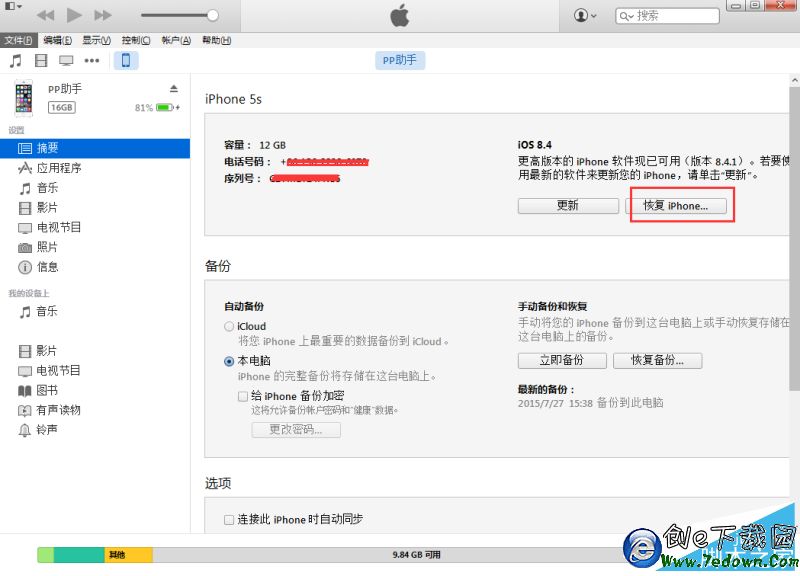Open the more libraries ellipsis icon

92,61
